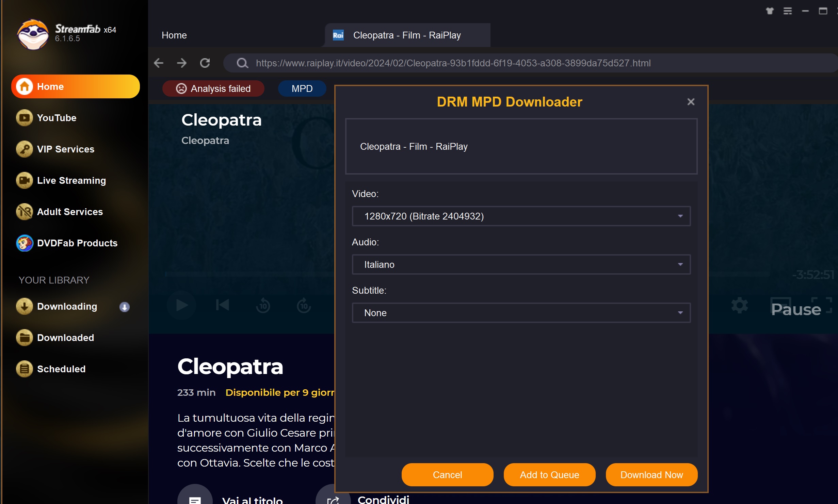Skip forward 10 seconds
This screenshot has height=504, width=838.
[x=304, y=305]
